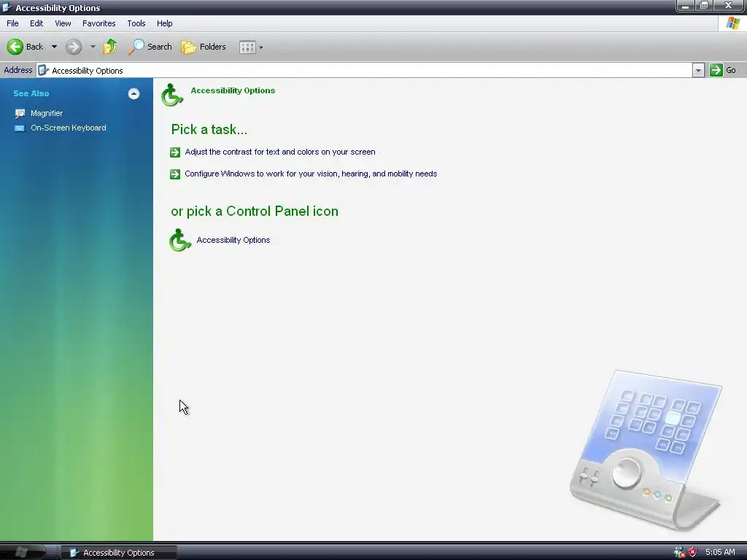747x560 pixels.
Task: Open Accessibility Options Control Panel icon
Action: point(180,240)
